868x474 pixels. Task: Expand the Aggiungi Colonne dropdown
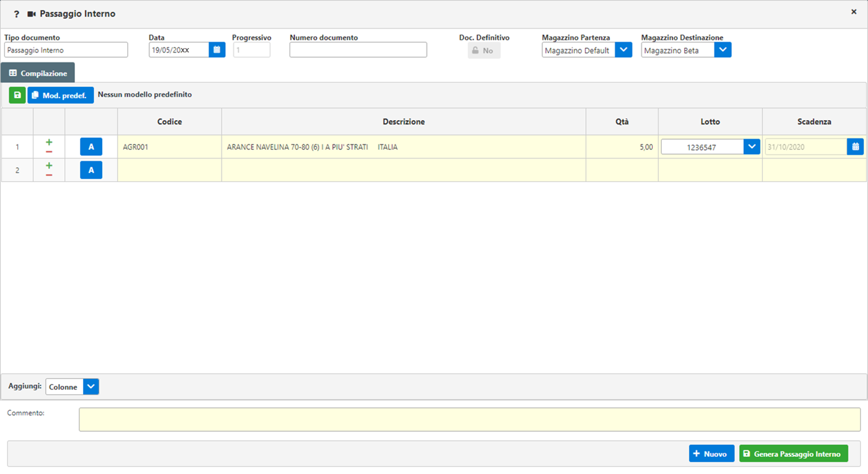tap(91, 387)
